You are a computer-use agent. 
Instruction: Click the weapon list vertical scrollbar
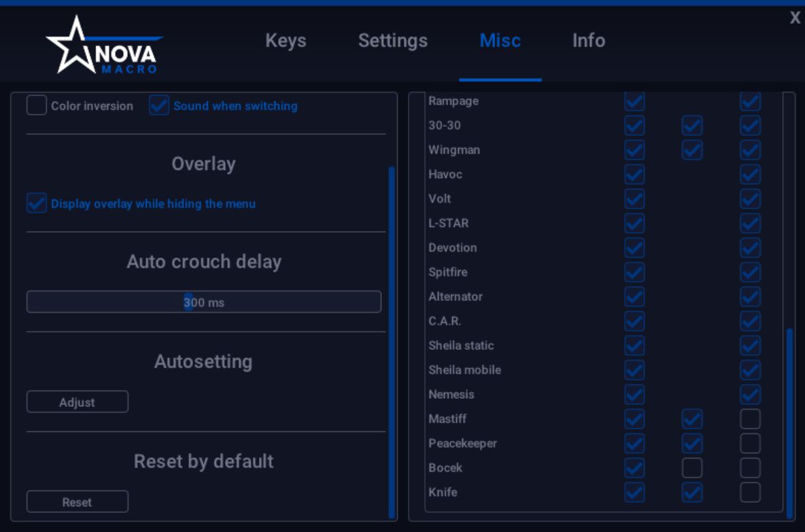(x=789, y=423)
